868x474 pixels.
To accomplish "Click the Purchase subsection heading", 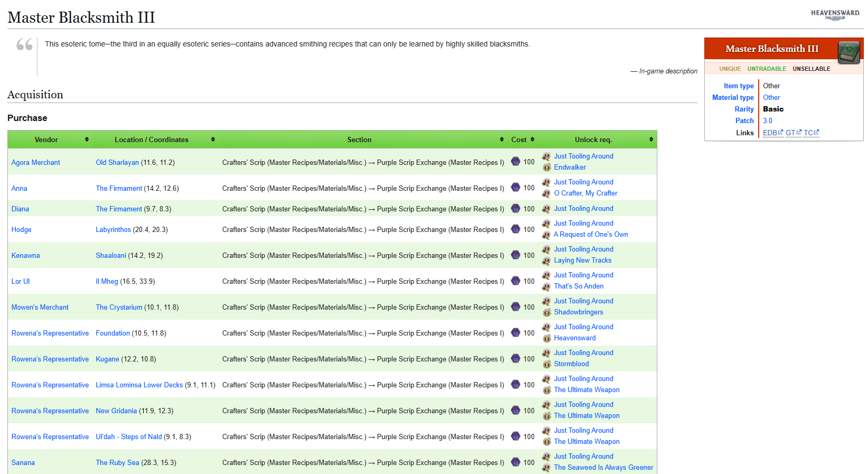I will pyautogui.click(x=27, y=118).
